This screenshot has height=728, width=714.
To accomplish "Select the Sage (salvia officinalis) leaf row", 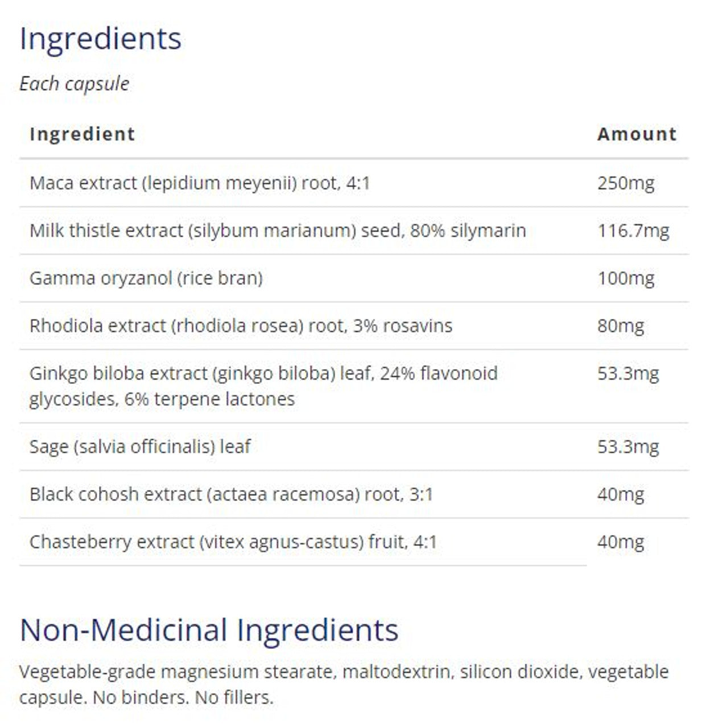I will pyautogui.click(x=140, y=446).
